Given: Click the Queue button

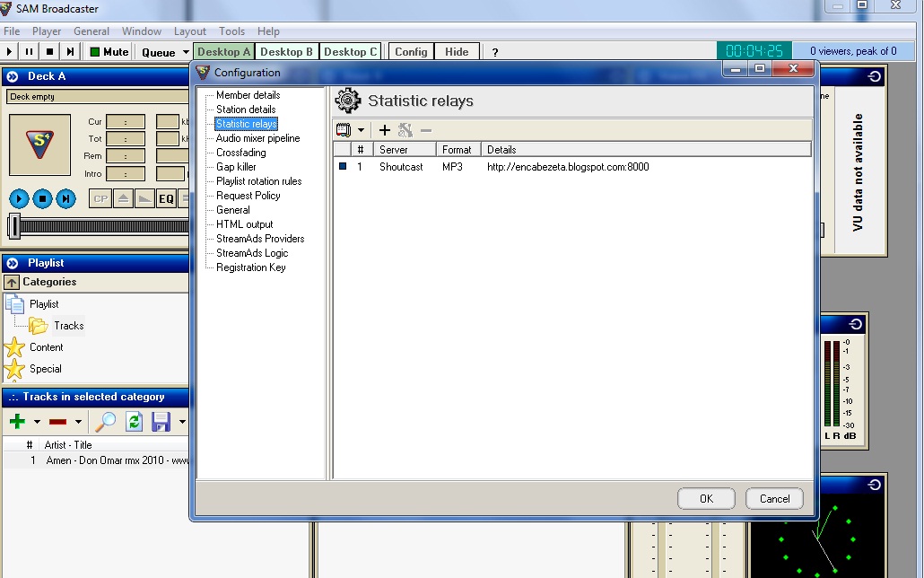Looking at the screenshot, I should click(159, 52).
